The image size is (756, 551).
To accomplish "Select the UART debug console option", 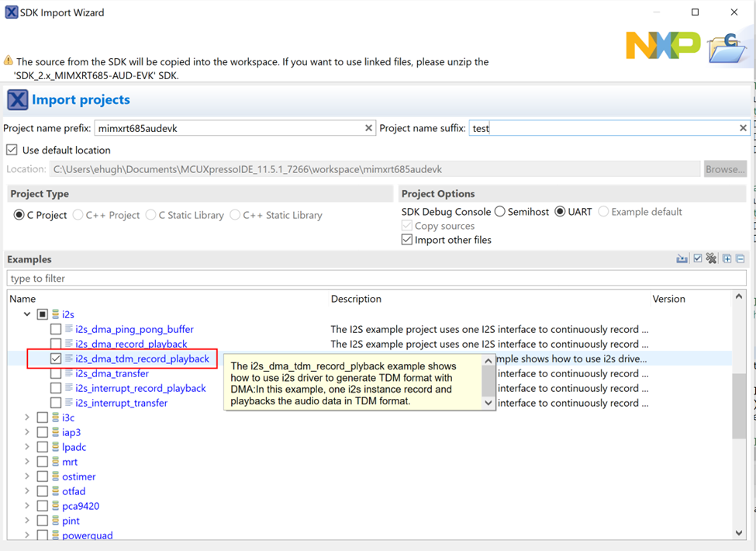I will pyautogui.click(x=560, y=211).
